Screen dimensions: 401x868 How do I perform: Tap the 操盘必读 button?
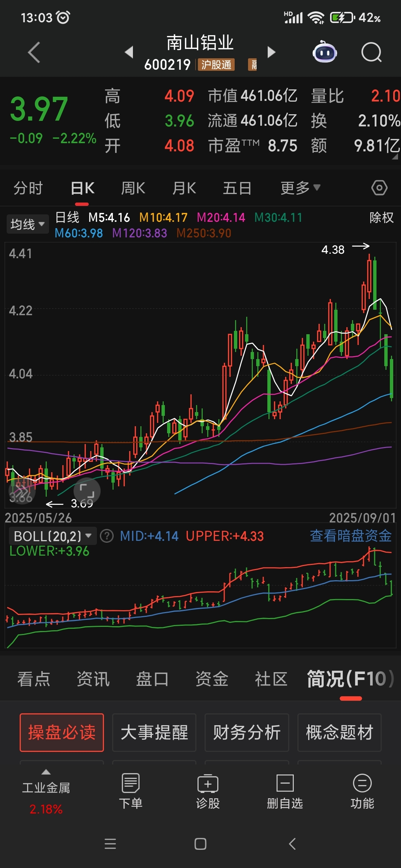(x=62, y=733)
